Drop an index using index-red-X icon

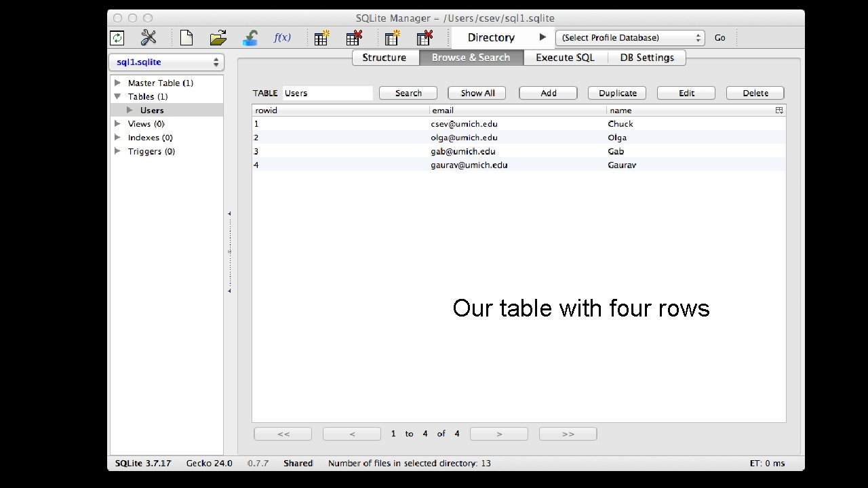424,38
